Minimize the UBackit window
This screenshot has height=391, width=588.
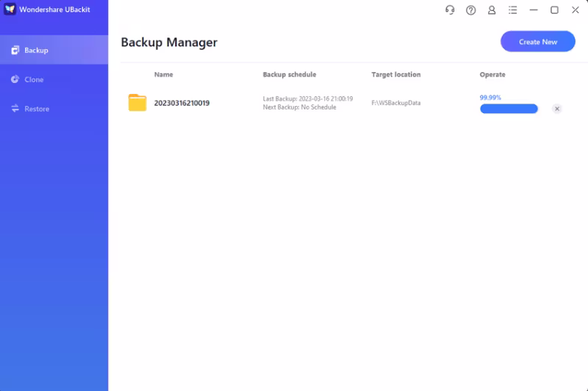pos(534,10)
